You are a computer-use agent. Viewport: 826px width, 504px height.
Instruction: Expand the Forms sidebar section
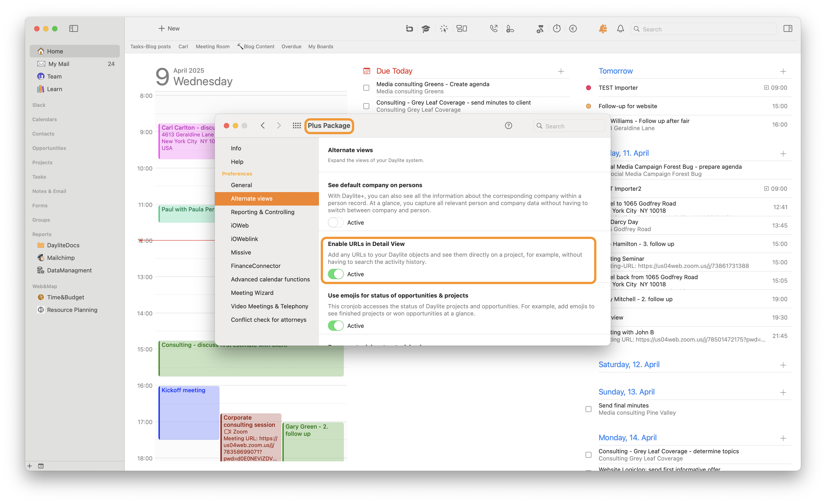(40, 205)
